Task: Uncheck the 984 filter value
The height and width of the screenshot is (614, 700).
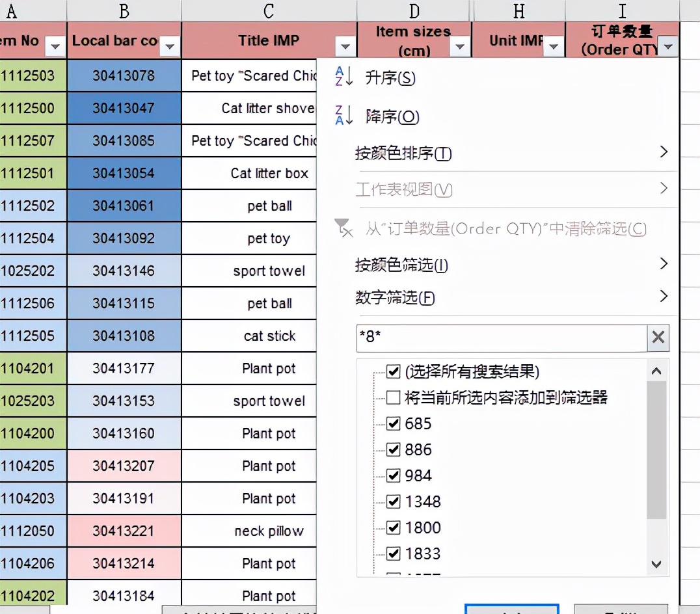Action: coord(394,475)
